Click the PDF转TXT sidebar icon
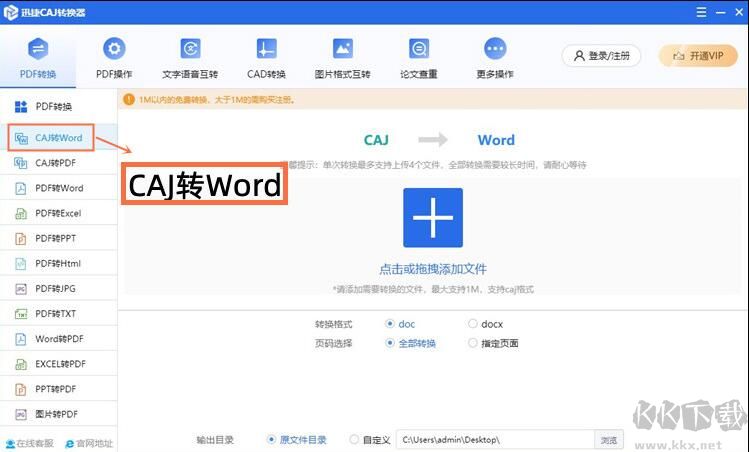This screenshot has height=452, width=749. coord(21,314)
